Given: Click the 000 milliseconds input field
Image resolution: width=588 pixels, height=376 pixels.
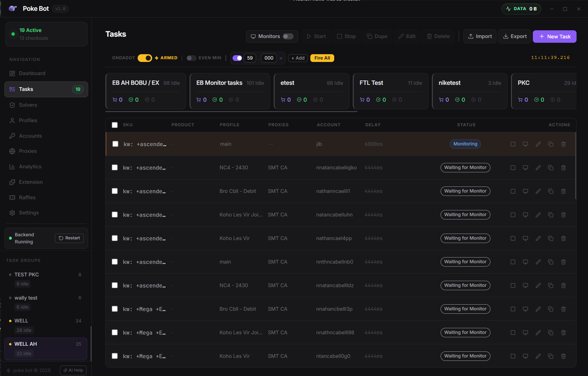Looking at the screenshot, I should click(x=269, y=58).
